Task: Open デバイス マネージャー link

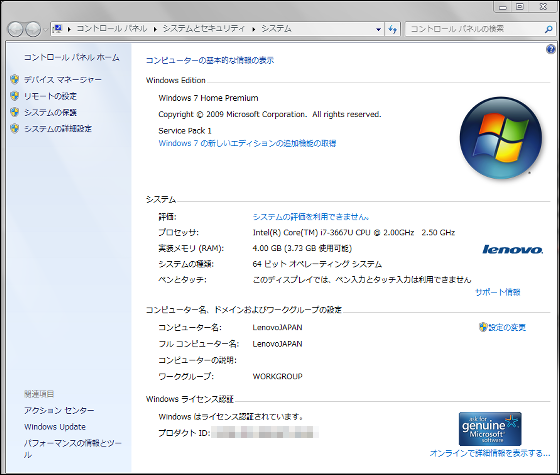Action: click(x=63, y=80)
